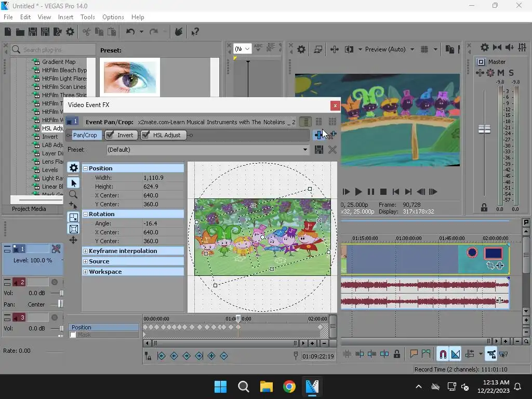This screenshot has height=399, width=532.
Task: Enable the Mask checkbox in keyframe lane
Action: tap(73, 335)
